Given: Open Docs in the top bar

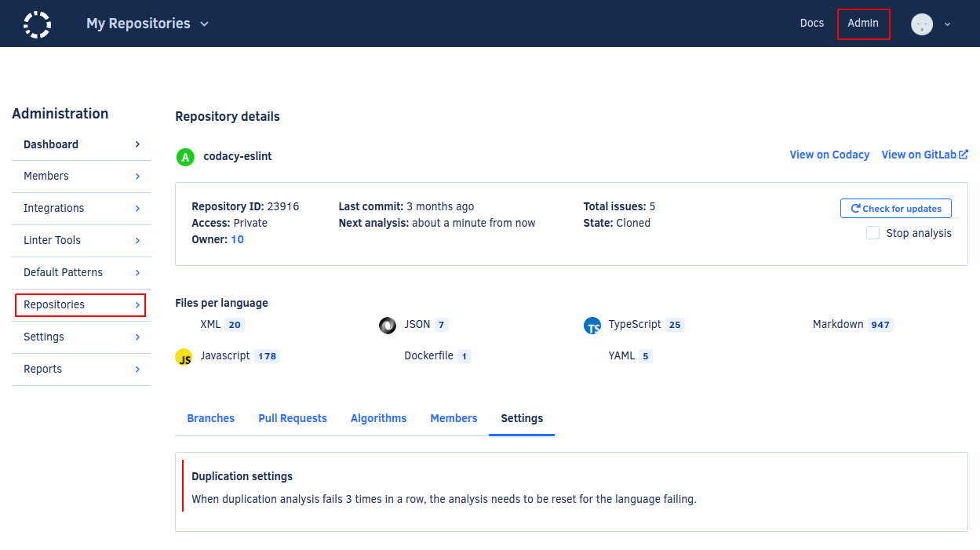Looking at the screenshot, I should coord(812,23).
